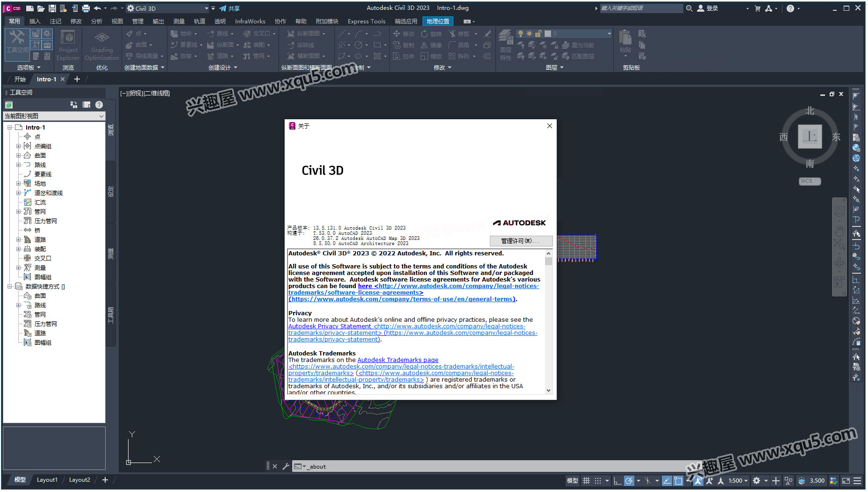Click the Undo arrow in quick access toolbar

97,8
